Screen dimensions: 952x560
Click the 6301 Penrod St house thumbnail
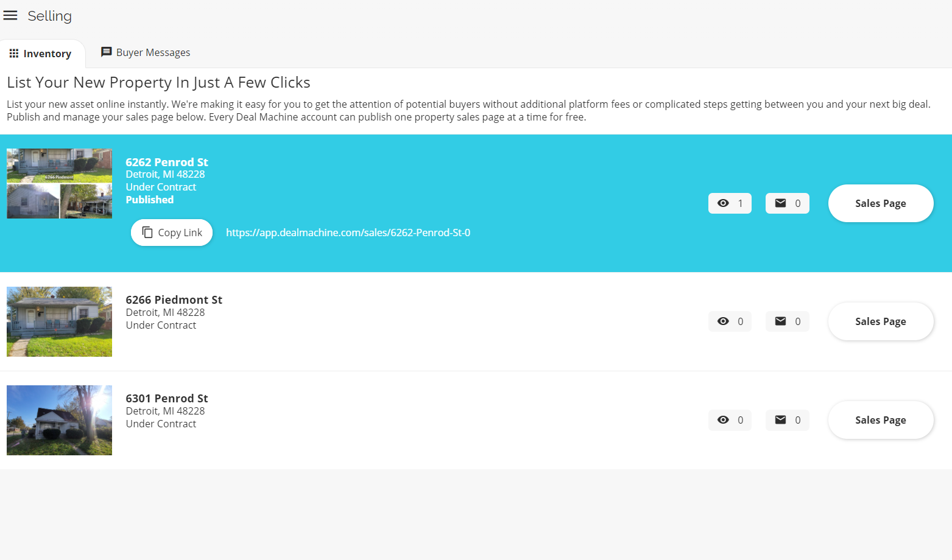(x=59, y=420)
